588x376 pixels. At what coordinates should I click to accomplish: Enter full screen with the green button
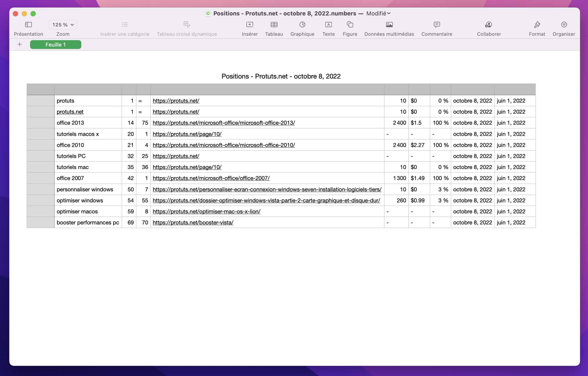[33, 14]
